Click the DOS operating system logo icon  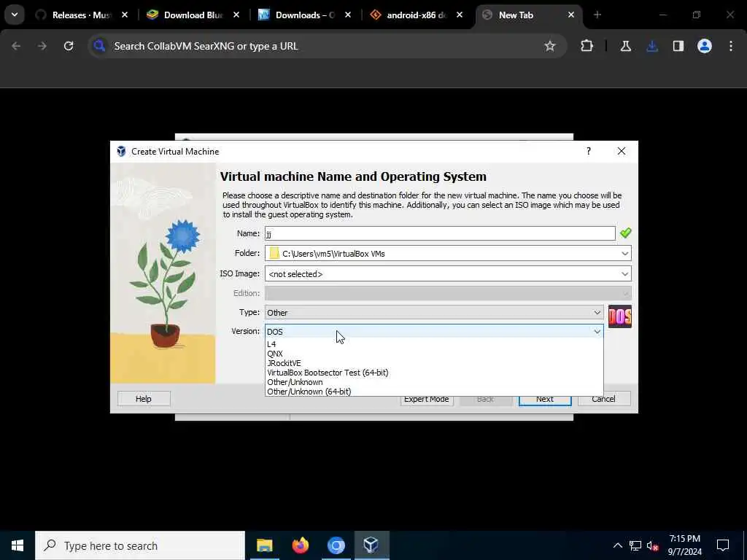point(620,316)
